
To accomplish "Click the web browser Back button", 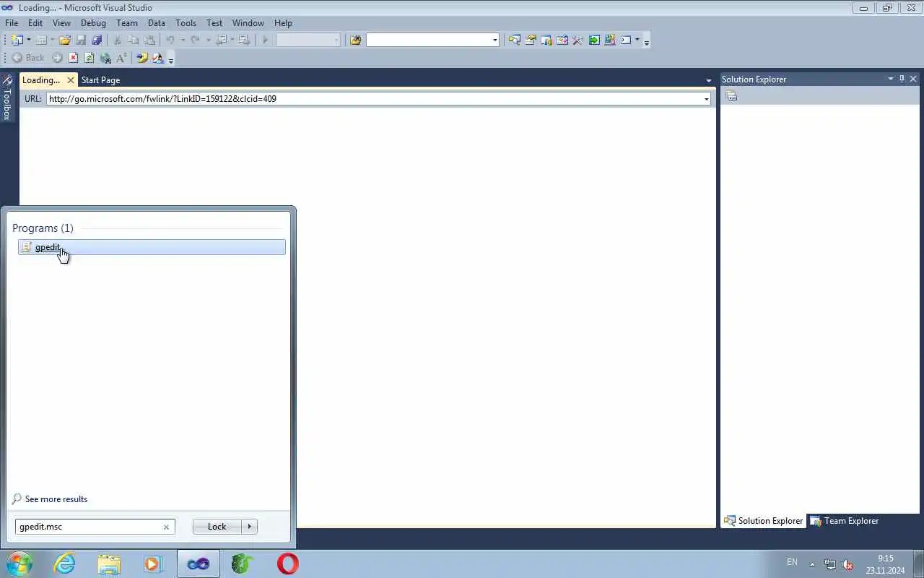I will [x=27, y=58].
